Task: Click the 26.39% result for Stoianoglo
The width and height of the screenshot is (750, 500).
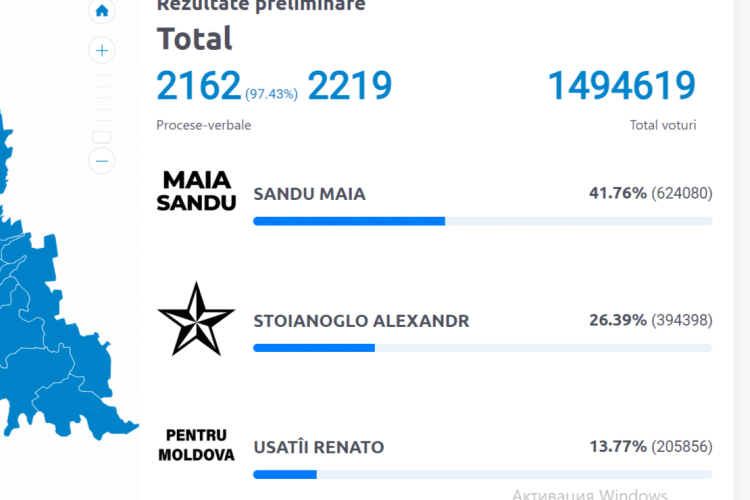Action: pyautogui.click(x=618, y=320)
